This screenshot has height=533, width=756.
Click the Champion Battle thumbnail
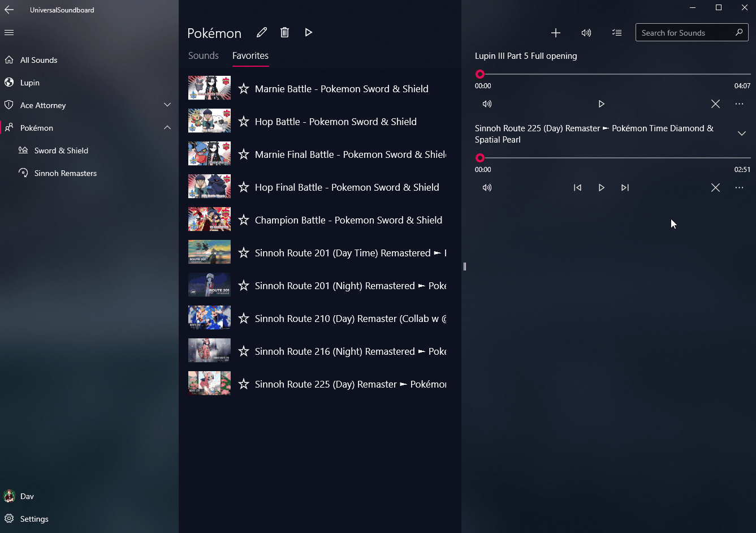point(209,220)
